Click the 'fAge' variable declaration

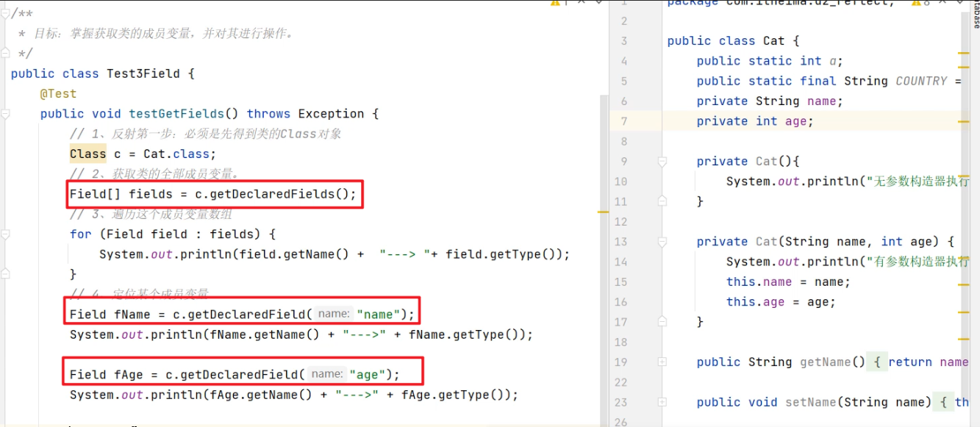pyautogui.click(x=129, y=375)
